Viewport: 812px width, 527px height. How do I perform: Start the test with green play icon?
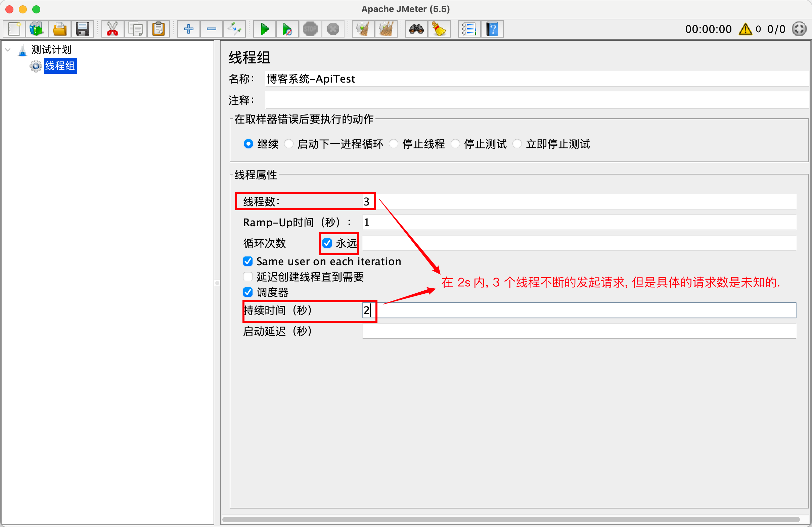tap(265, 29)
